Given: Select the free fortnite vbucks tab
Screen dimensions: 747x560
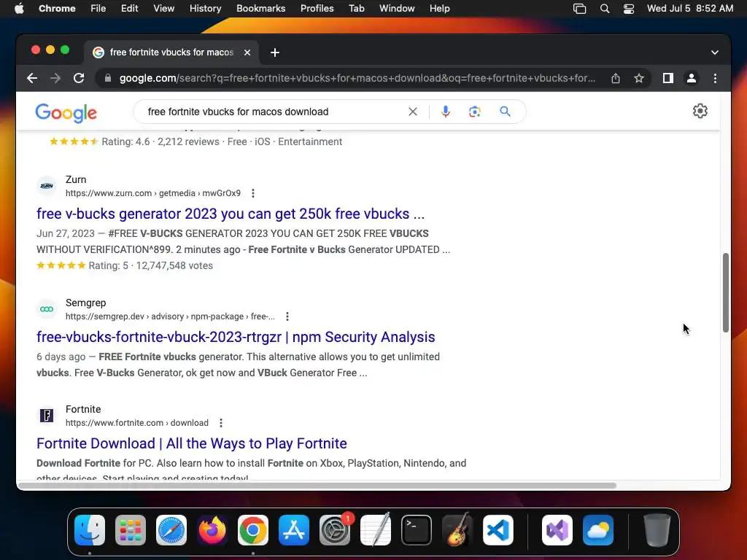Looking at the screenshot, I should coord(171,52).
